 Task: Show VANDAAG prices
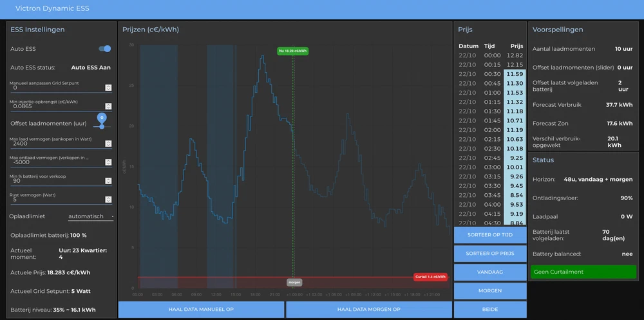[490, 272]
